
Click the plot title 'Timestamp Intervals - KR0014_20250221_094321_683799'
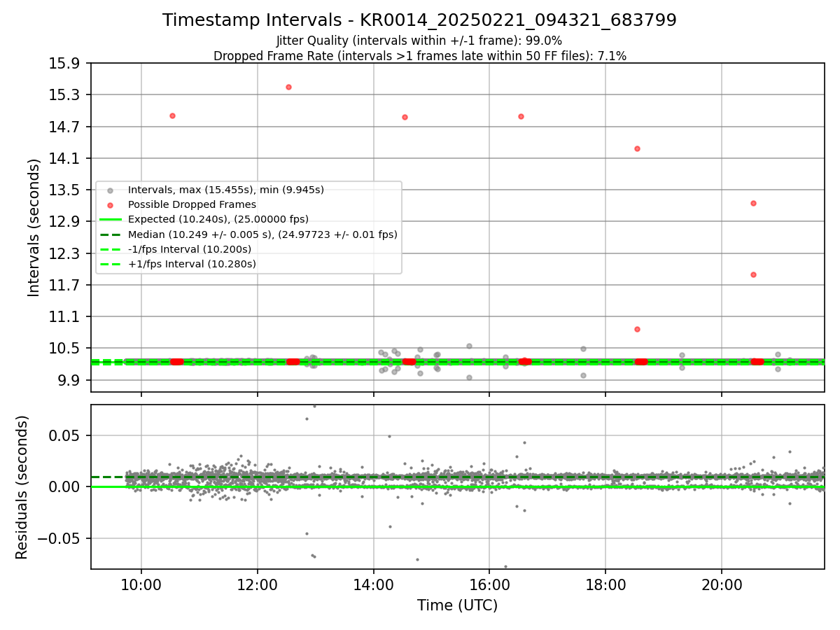pos(419,20)
